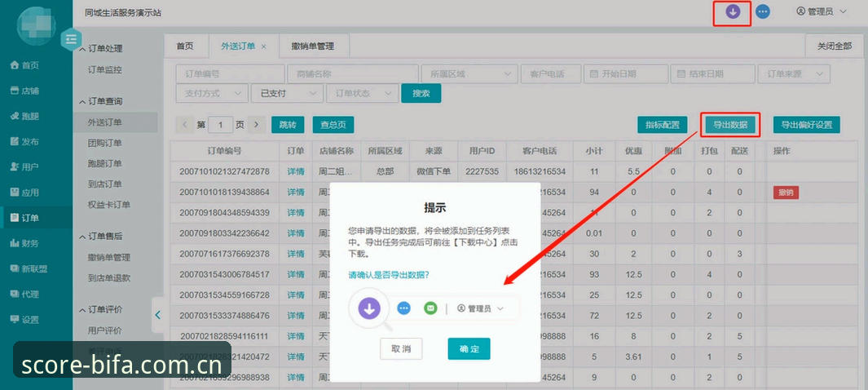Collapse the 订单评价 menu group
The image size is (868, 390).
click(x=101, y=309)
